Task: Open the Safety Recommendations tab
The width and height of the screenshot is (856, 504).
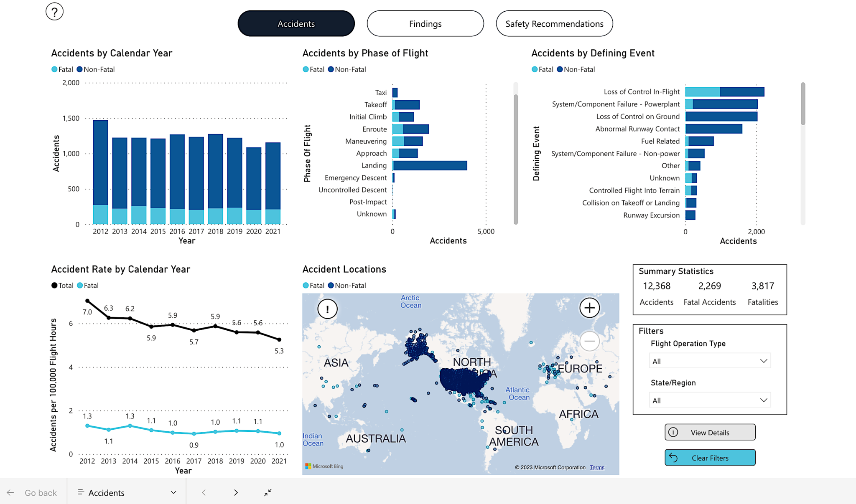Action: coord(554,24)
